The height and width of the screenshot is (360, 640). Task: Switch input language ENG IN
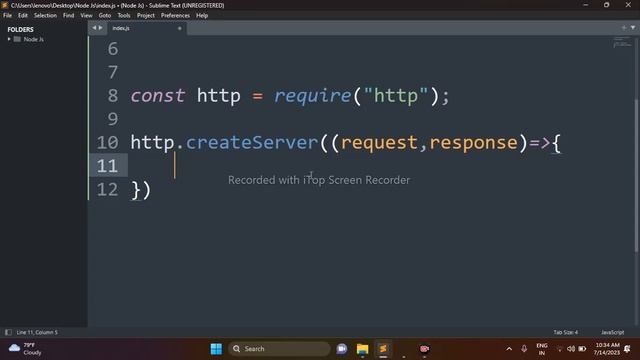(x=542, y=349)
